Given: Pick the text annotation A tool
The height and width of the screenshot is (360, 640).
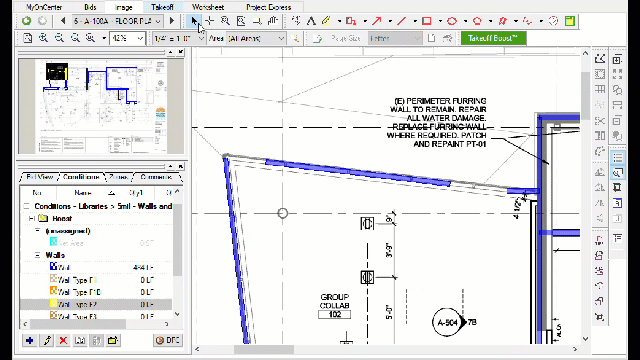Looking at the screenshot, I should (x=311, y=21).
